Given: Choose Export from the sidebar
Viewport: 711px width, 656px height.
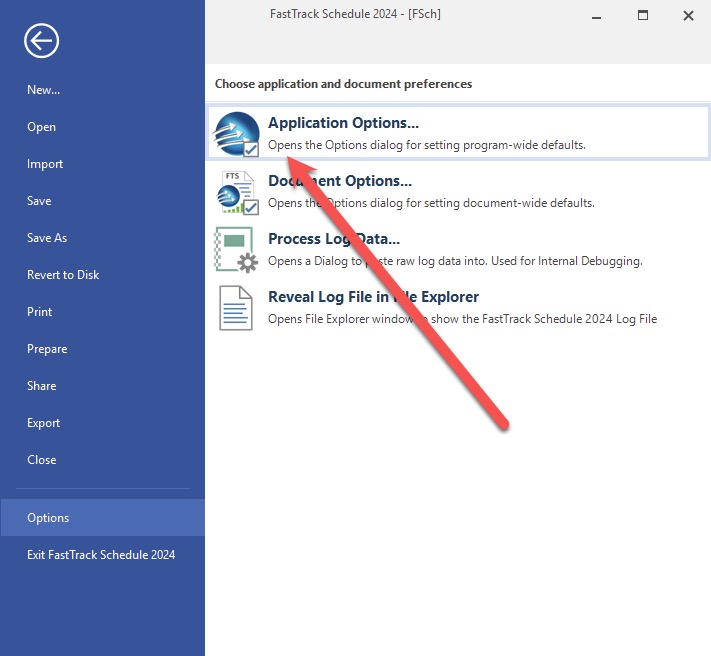Looking at the screenshot, I should [x=43, y=423].
